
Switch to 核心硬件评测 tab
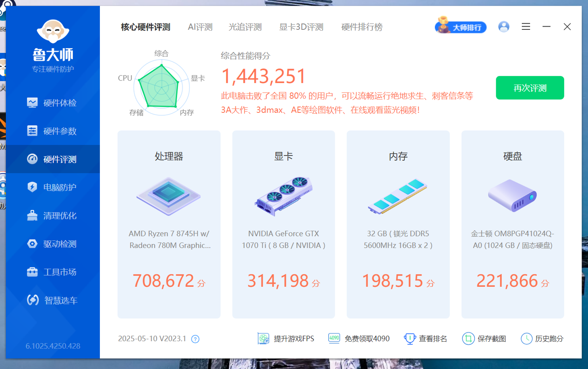(145, 27)
